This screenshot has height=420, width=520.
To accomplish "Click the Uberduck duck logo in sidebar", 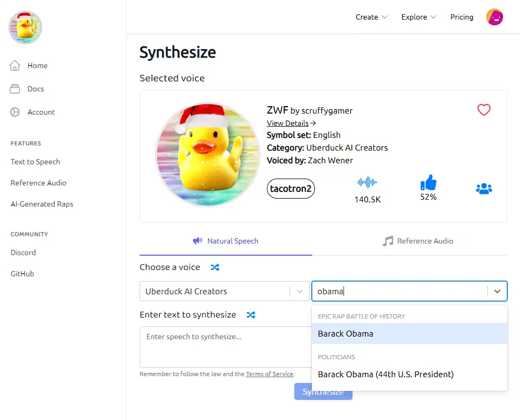I will [25, 27].
